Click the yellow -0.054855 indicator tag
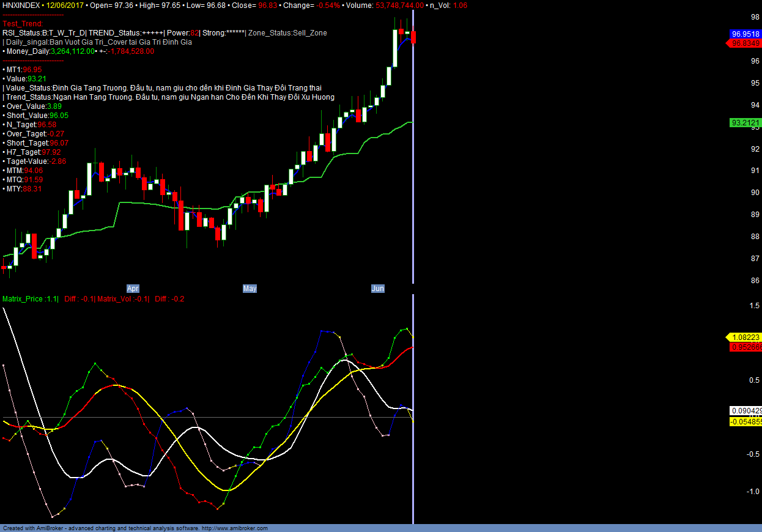The width and height of the screenshot is (762, 532). click(x=745, y=422)
